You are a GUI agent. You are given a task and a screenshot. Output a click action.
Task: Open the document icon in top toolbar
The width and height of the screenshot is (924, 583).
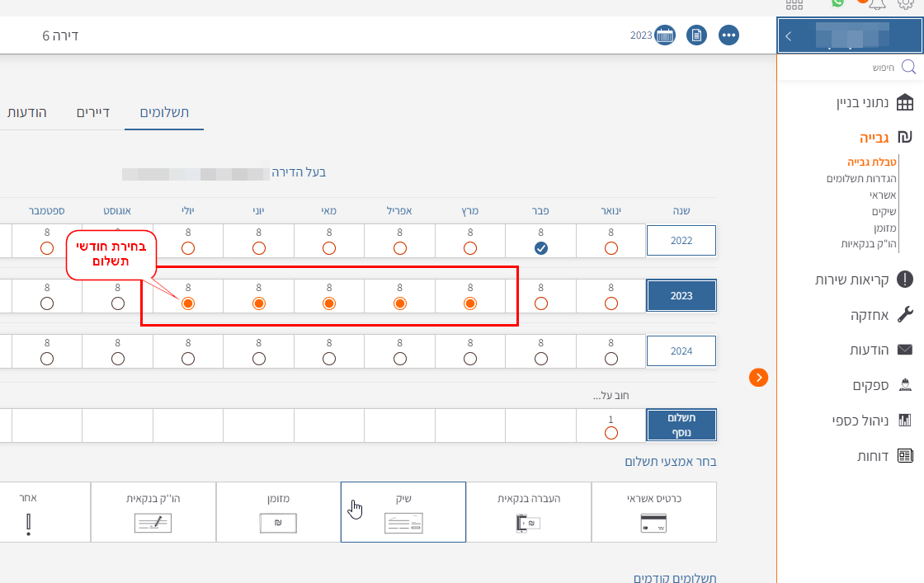click(x=697, y=35)
